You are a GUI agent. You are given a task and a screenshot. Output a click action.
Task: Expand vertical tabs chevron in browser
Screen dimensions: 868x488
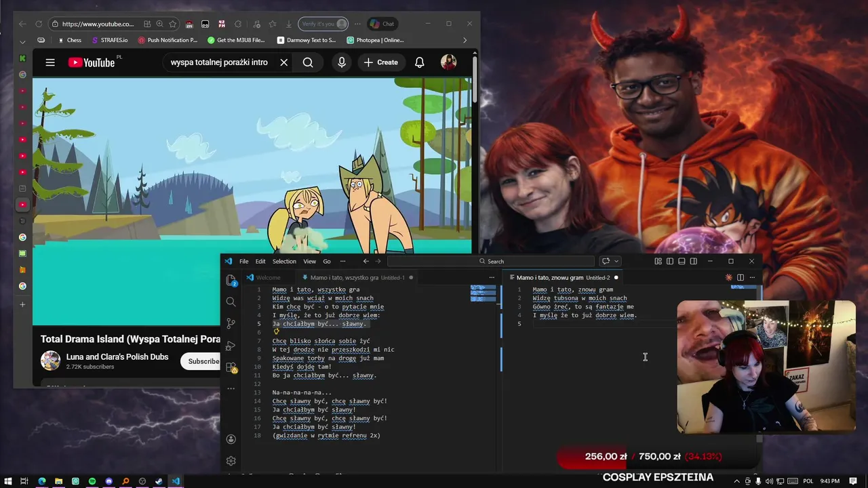(22, 41)
